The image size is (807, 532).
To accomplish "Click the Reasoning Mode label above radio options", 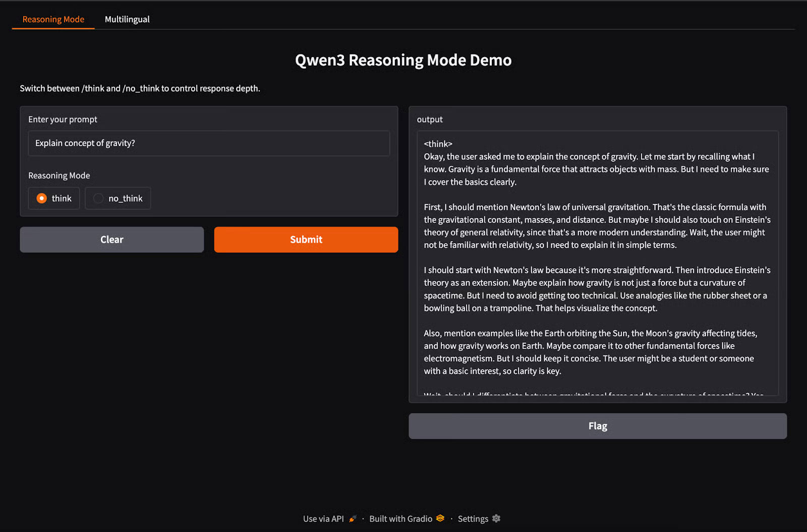I will pos(59,175).
